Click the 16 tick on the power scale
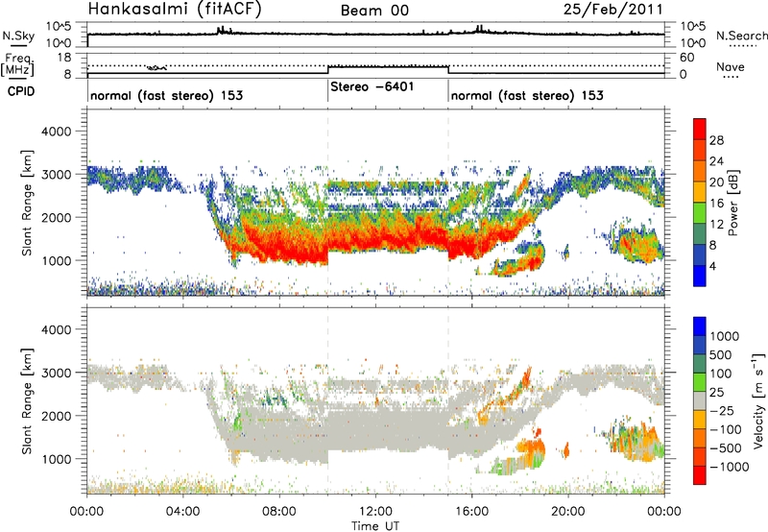Image resolution: width=768 pixels, height=532 pixels. click(716, 204)
